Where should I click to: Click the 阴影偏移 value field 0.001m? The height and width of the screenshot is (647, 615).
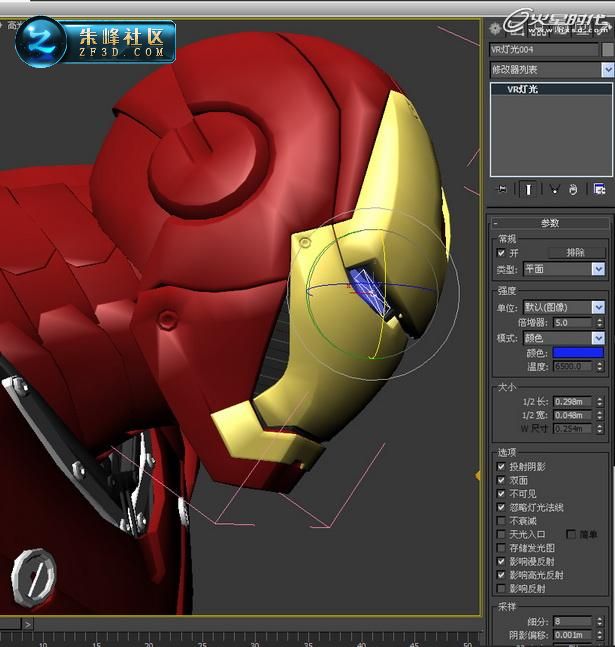[573, 635]
